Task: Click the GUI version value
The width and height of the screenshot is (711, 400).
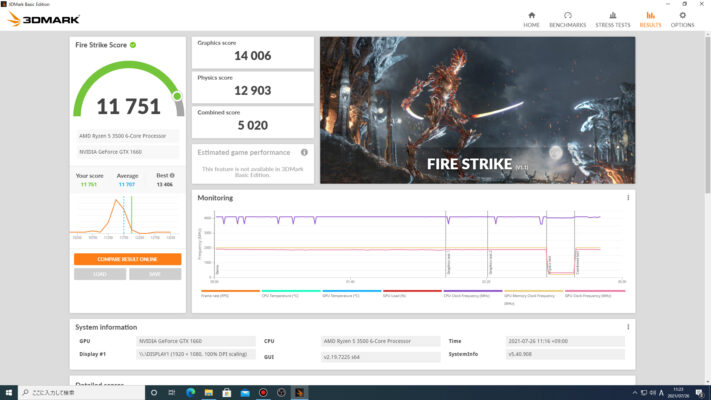Action: coord(380,357)
